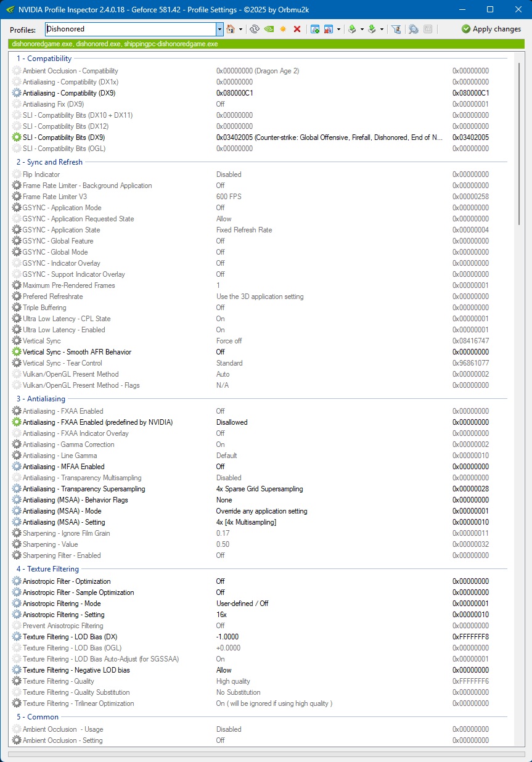Click the 'Override any application setting' value
532x762 pixels.
click(261, 511)
